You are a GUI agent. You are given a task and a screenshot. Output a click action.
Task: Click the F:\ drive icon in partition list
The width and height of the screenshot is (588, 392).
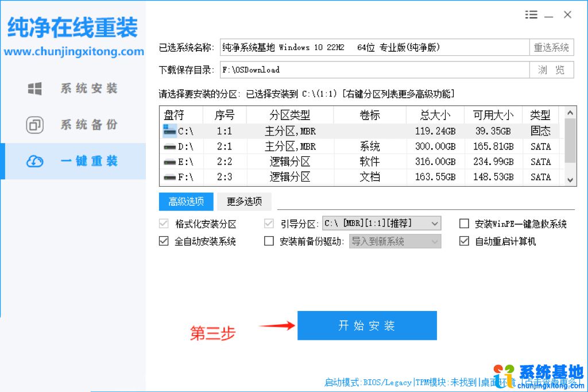click(169, 177)
